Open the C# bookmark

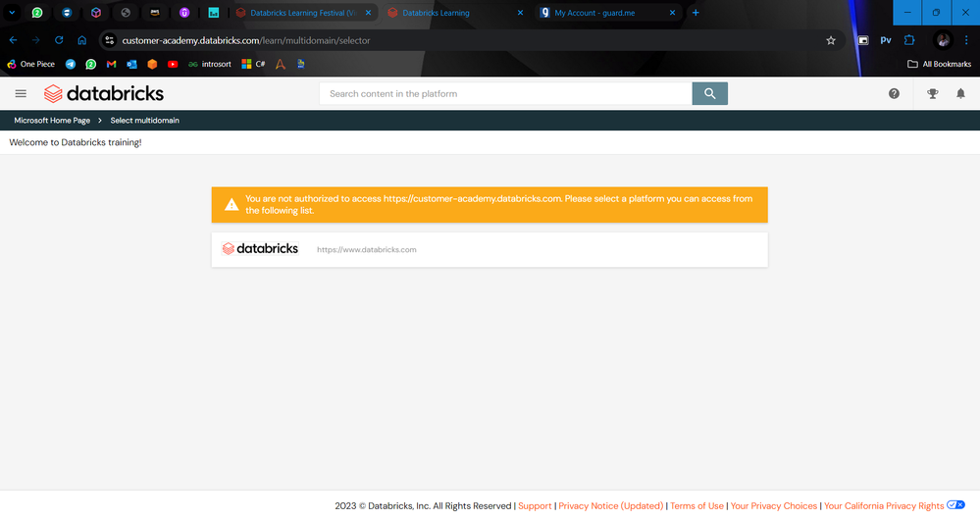coord(253,64)
